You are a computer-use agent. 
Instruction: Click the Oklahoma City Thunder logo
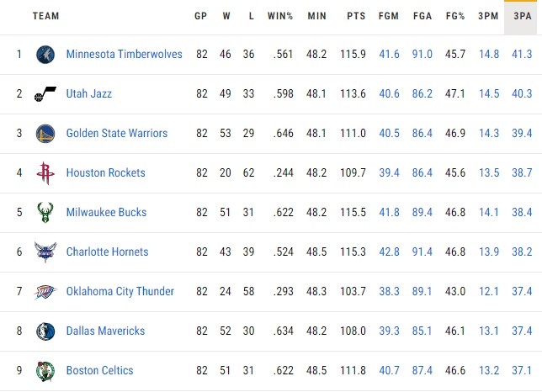(45, 291)
